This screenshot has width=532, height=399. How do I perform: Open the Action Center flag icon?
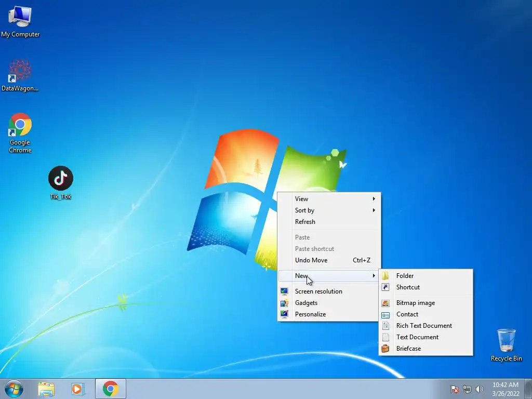point(454,389)
